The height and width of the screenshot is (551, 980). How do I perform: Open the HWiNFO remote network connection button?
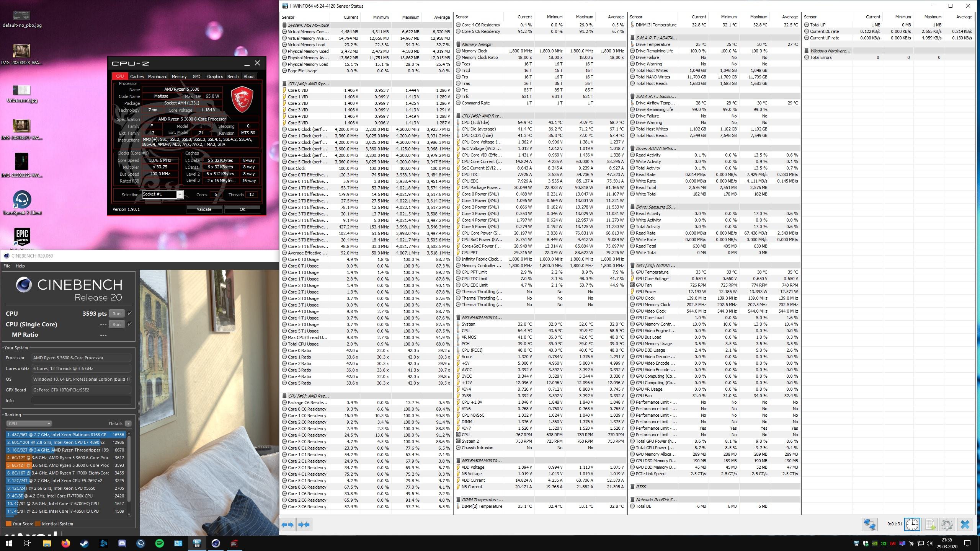pos(869,524)
